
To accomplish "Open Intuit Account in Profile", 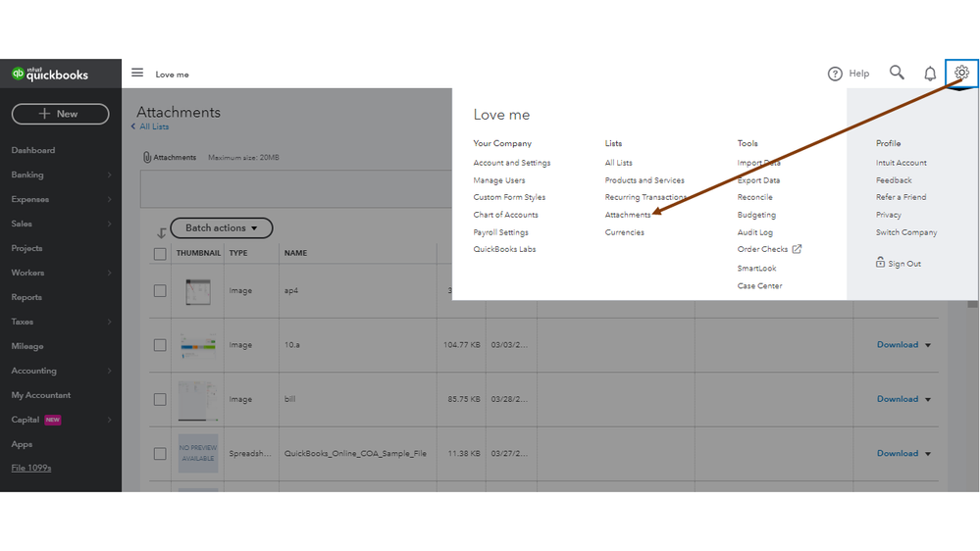I will coord(902,163).
